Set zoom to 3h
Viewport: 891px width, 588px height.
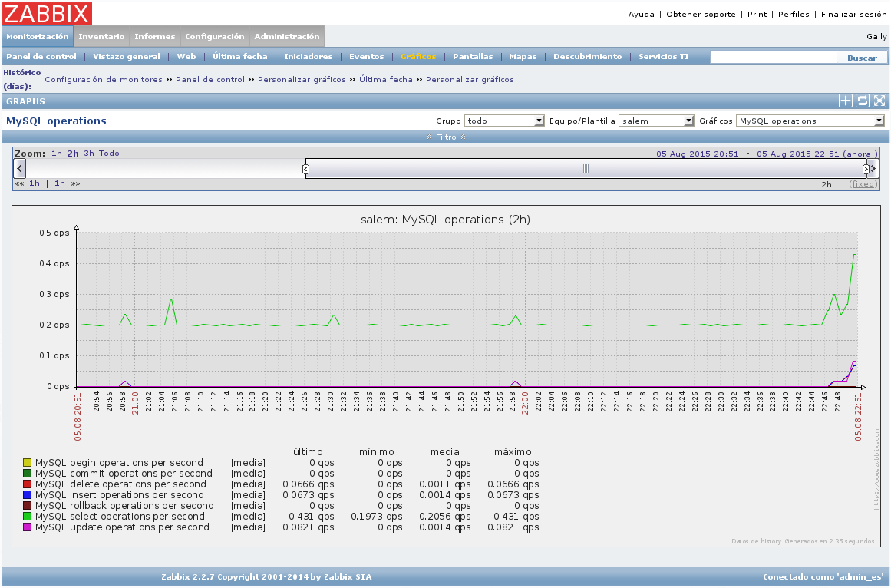click(x=89, y=154)
